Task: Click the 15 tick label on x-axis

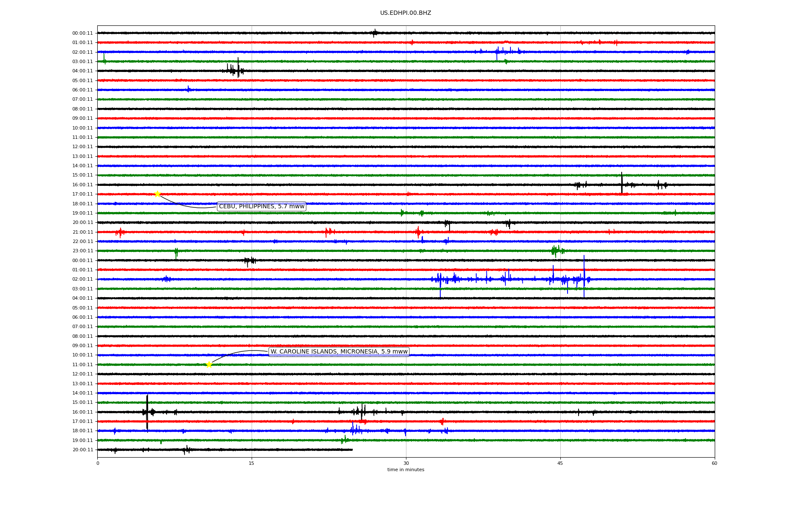Action: (x=252, y=463)
